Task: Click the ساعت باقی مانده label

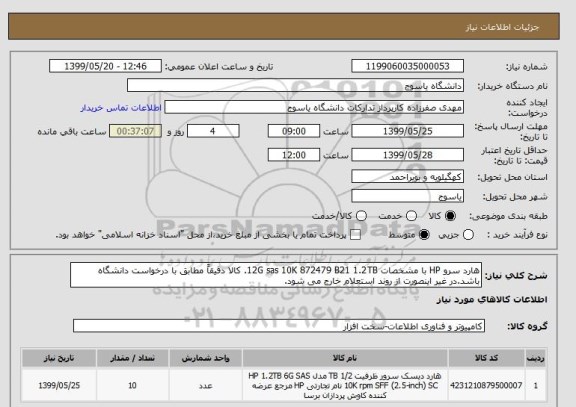Action: [72, 132]
